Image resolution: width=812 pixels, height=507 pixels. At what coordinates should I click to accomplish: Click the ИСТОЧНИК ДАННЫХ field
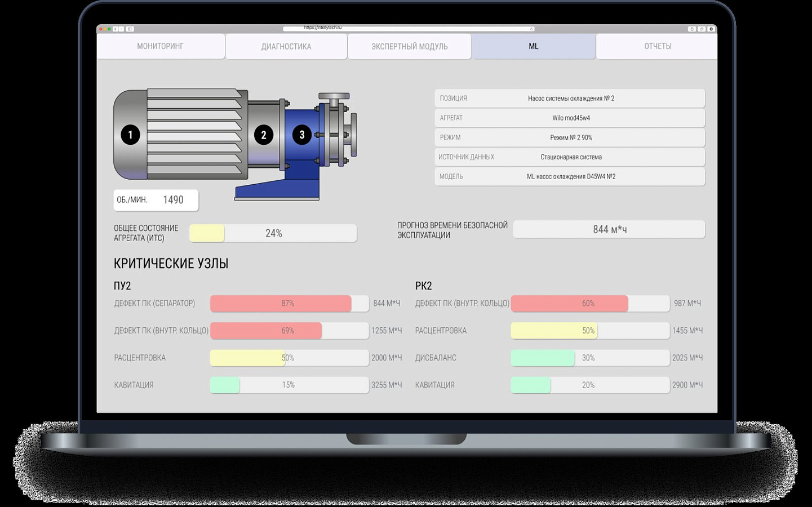570,157
